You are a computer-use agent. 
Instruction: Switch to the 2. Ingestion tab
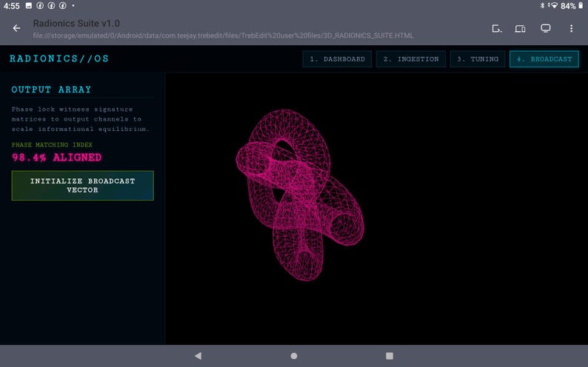tap(411, 59)
